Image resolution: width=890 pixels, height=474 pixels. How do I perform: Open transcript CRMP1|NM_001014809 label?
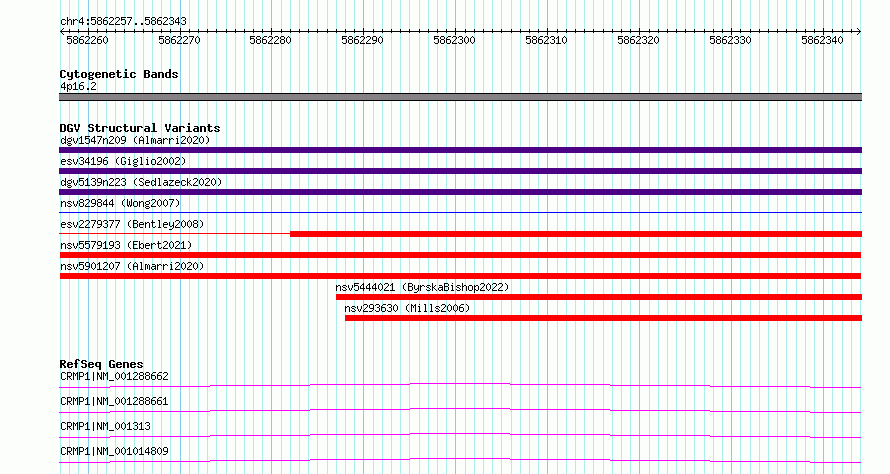pos(114,451)
